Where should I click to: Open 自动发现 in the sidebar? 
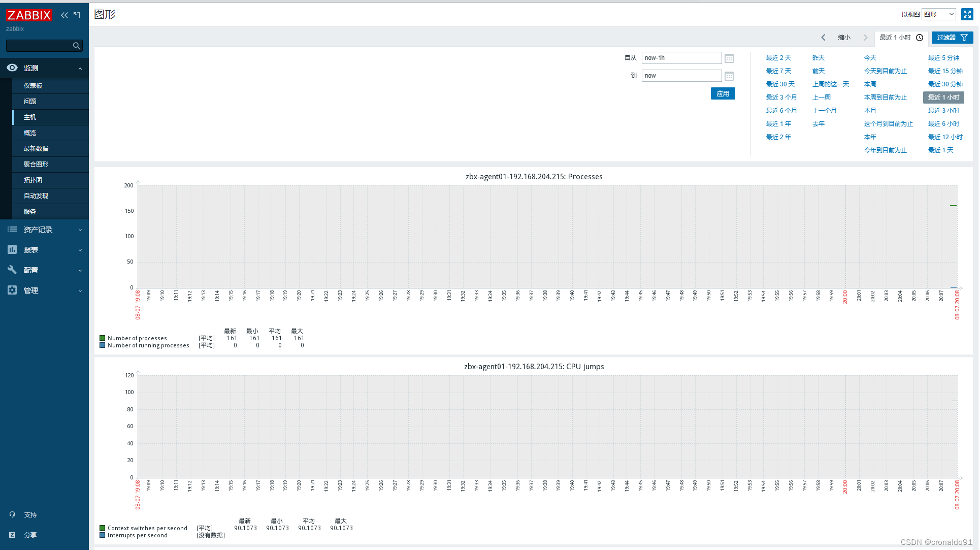click(36, 196)
